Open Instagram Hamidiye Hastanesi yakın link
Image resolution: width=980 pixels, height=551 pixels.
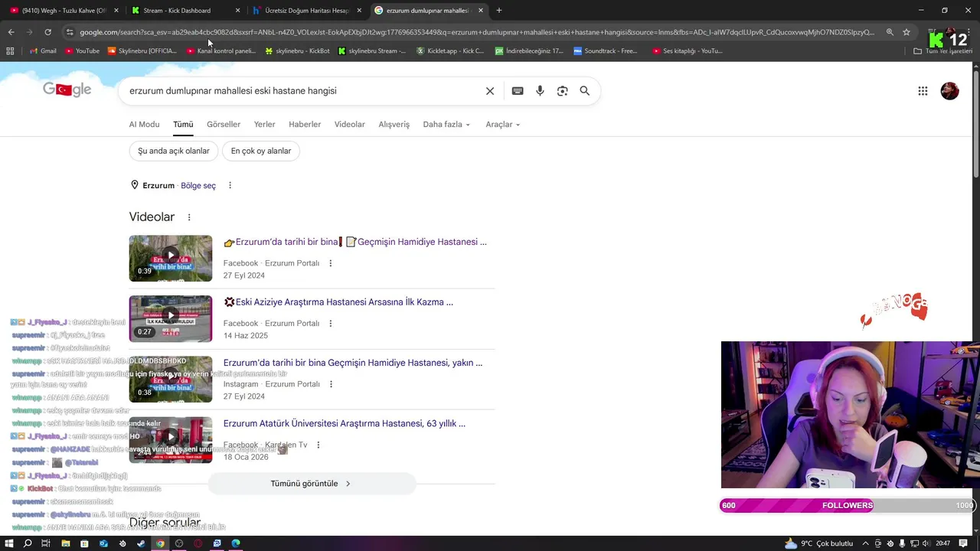[x=353, y=363]
